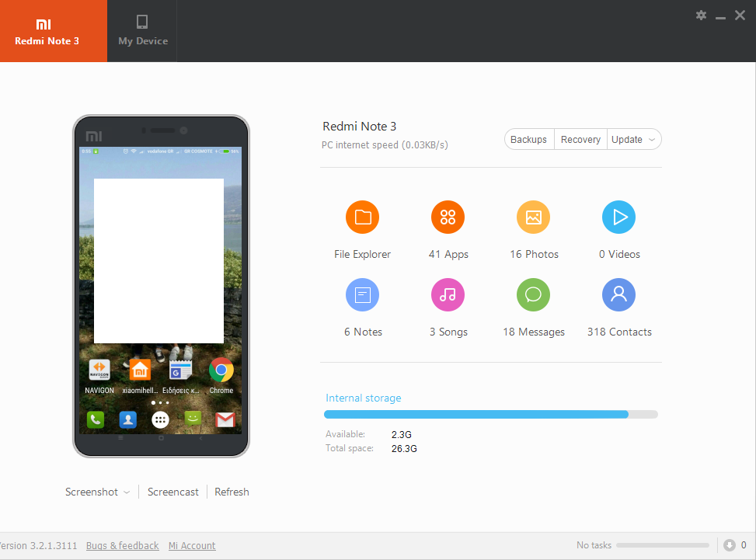Screen dimensions: 756x560
Task: Tap the app drawer icon in phone dock
Action: [160, 419]
